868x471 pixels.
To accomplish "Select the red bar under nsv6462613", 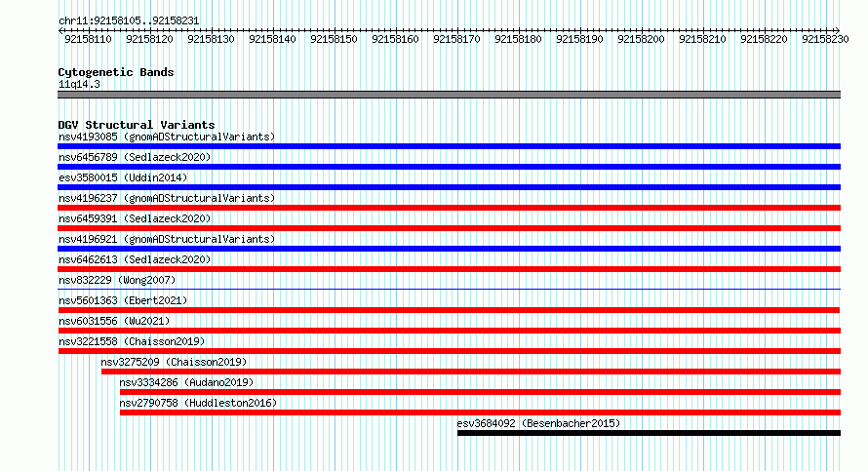I will click(449, 269).
